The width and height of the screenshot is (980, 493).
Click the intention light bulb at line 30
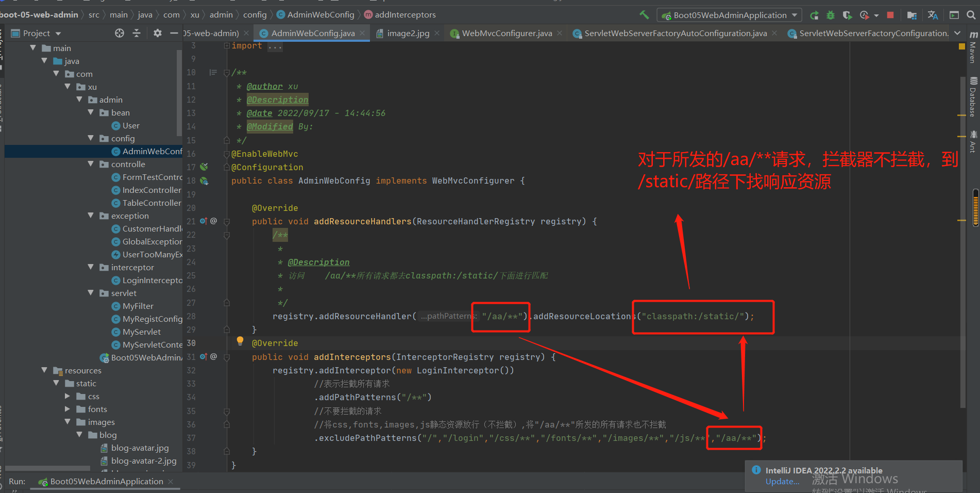tap(240, 340)
